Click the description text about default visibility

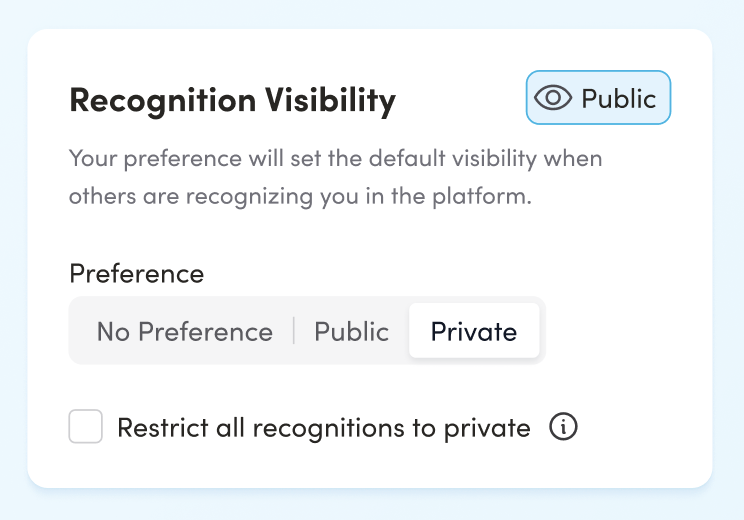(x=335, y=159)
